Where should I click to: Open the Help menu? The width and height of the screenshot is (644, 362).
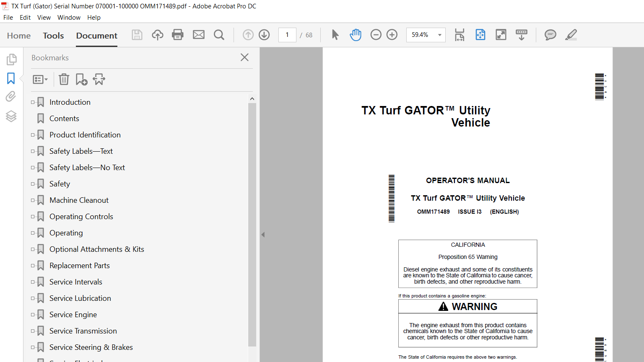pos(94,18)
